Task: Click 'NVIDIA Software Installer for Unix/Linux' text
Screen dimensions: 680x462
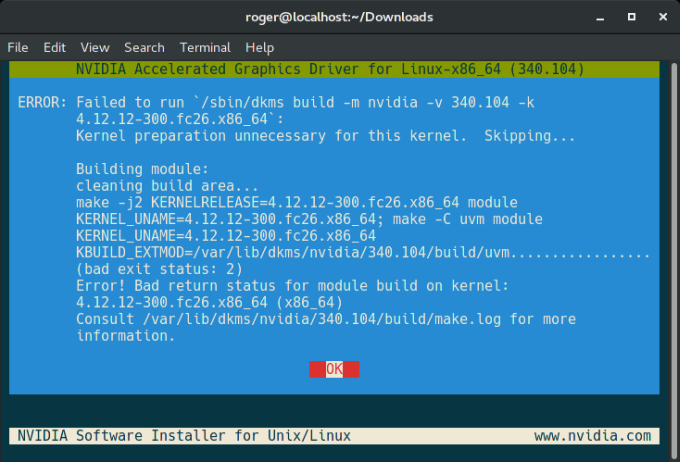Action: click(184, 436)
